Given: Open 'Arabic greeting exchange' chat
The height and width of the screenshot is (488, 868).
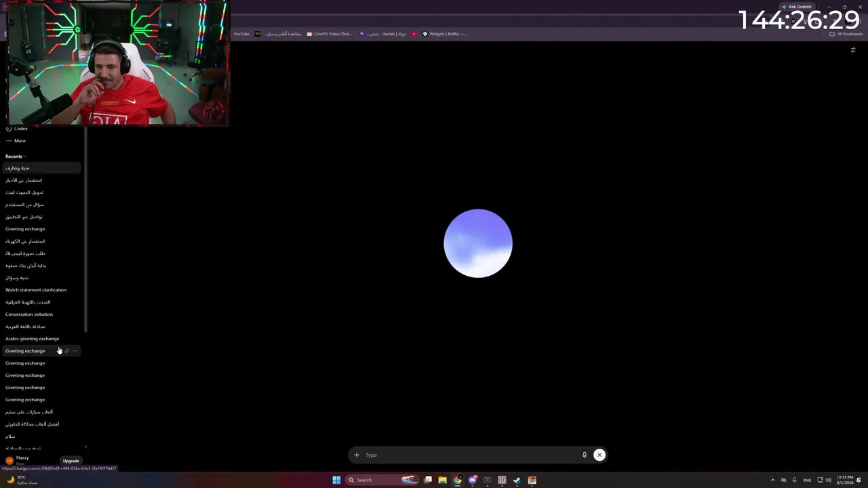Looking at the screenshot, I should point(41,339).
